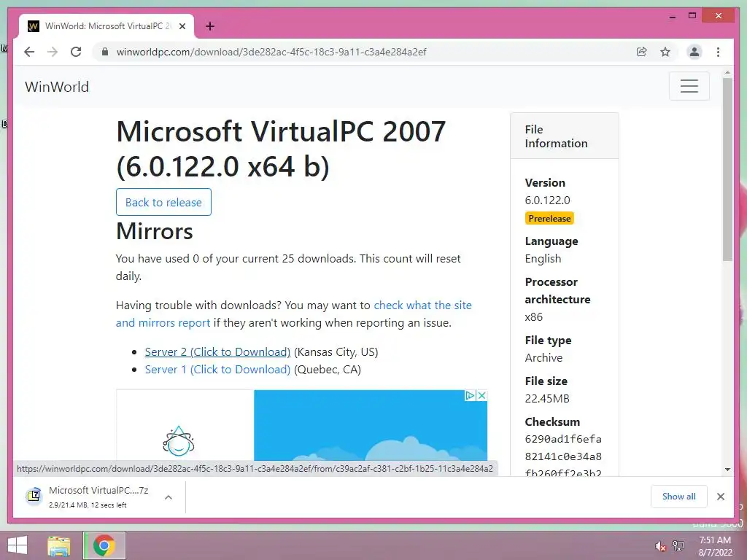Viewport: 747px width, 560px height.
Task: Click the File Information panel header
Action: [565, 136]
